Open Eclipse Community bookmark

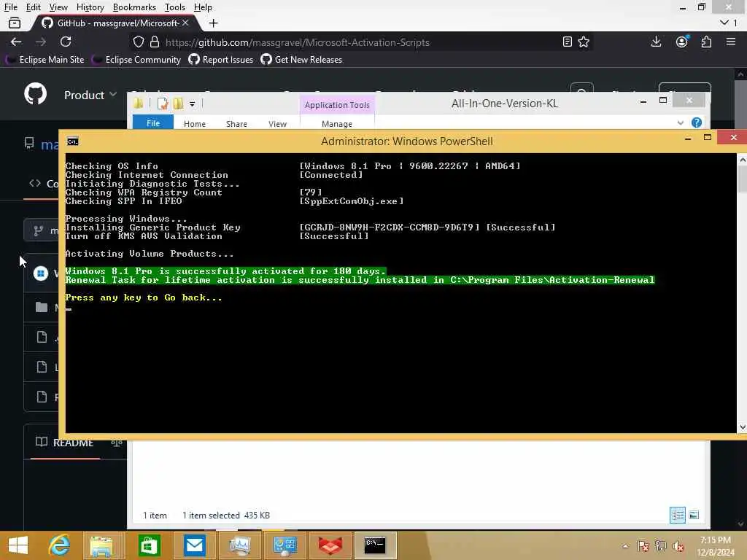(136, 60)
